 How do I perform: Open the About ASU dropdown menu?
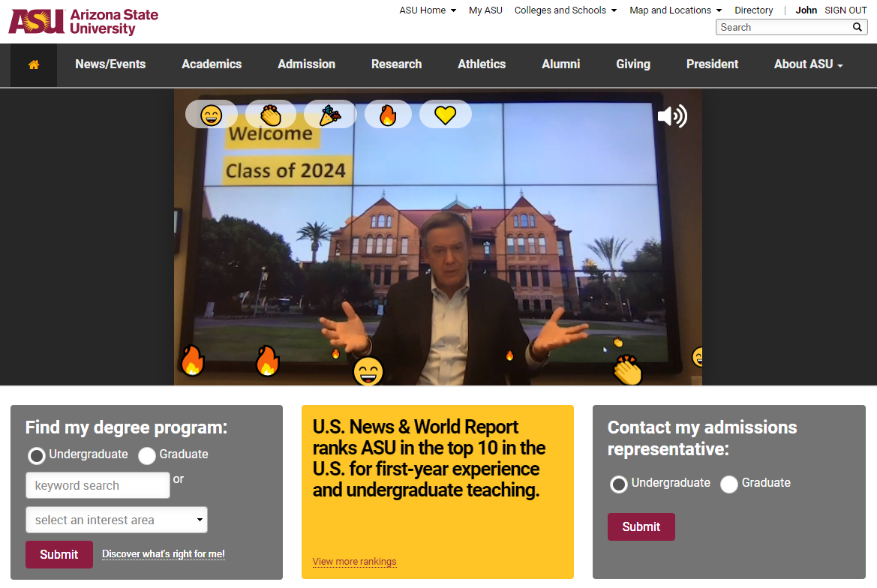click(x=808, y=64)
